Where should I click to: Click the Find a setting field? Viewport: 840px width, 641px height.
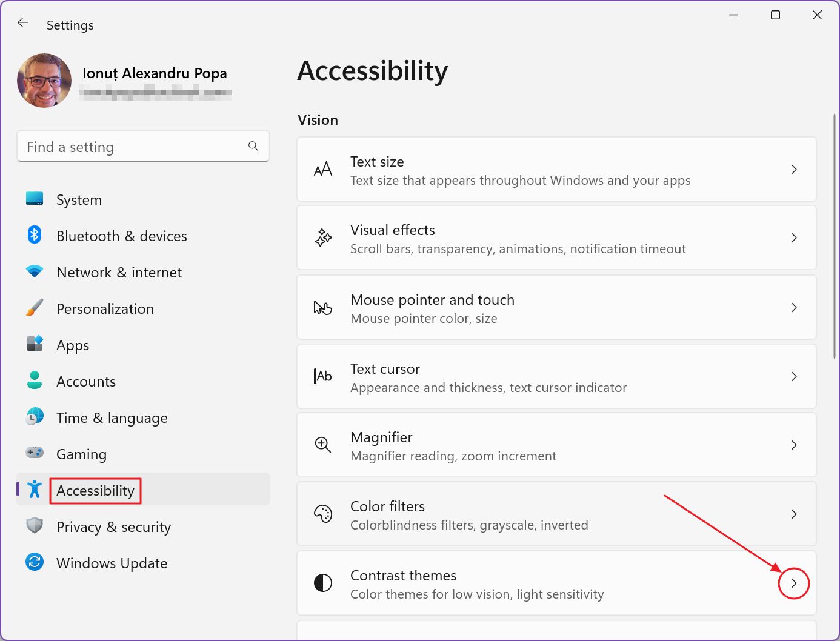[x=143, y=146]
